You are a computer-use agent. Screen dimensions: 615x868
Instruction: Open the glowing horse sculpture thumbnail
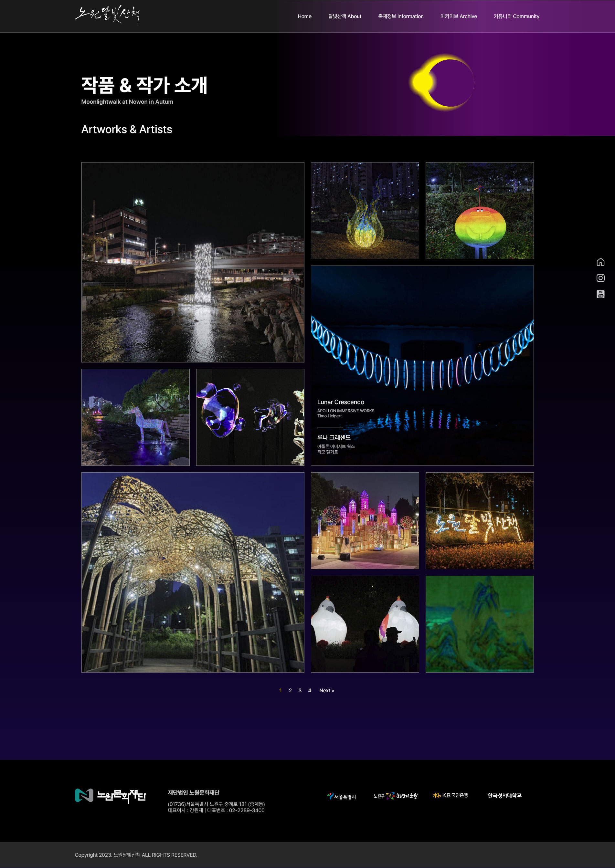[136, 417]
